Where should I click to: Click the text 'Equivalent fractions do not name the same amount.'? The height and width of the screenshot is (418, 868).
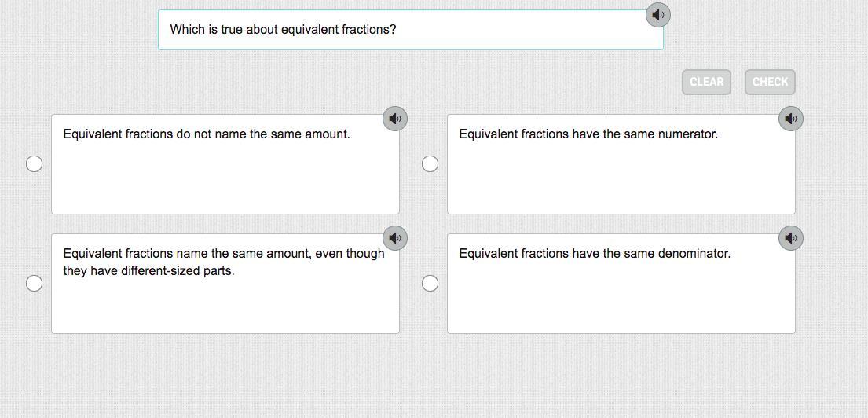click(207, 134)
